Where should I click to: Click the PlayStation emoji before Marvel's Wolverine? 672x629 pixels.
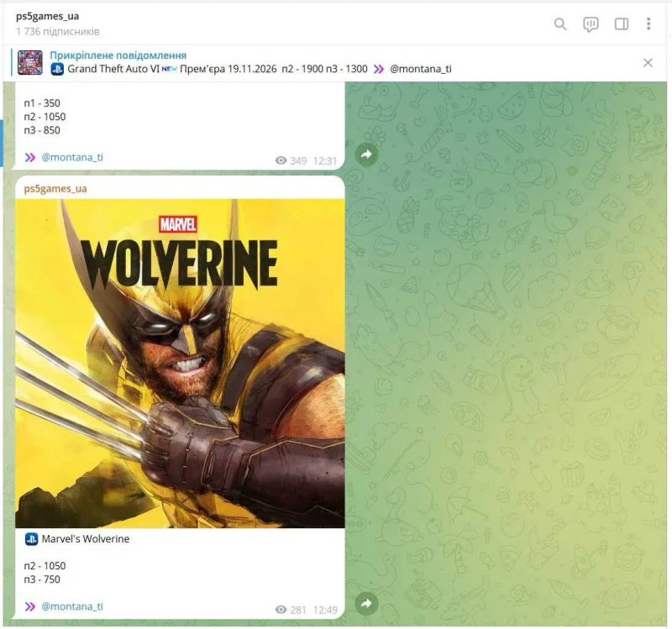click(x=31, y=539)
